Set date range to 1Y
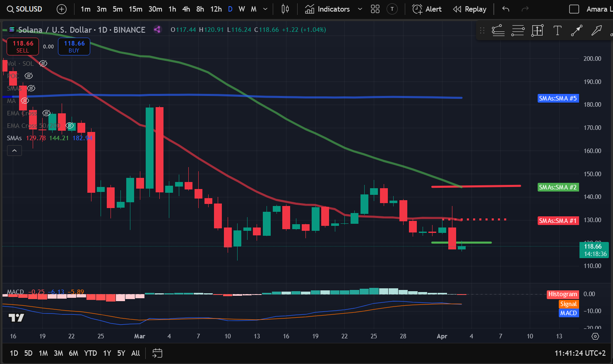This screenshot has height=364, width=613. pos(107,353)
